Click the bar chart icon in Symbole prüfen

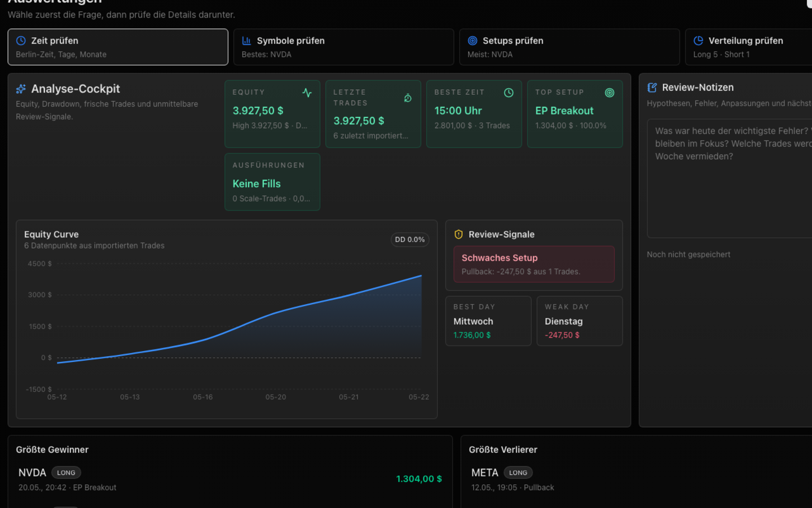point(246,41)
